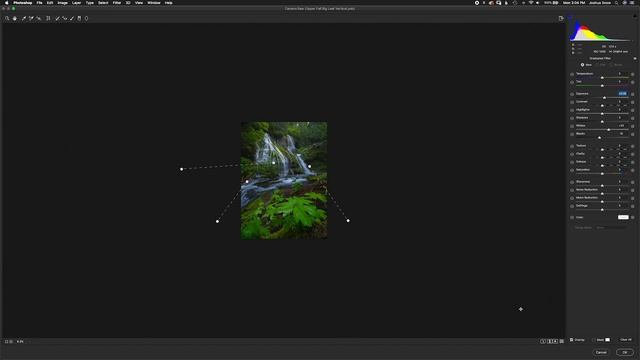640x360 pixels.
Task: Open the Graduated Filter panel flyout menu
Action: click(x=635, y=58)
